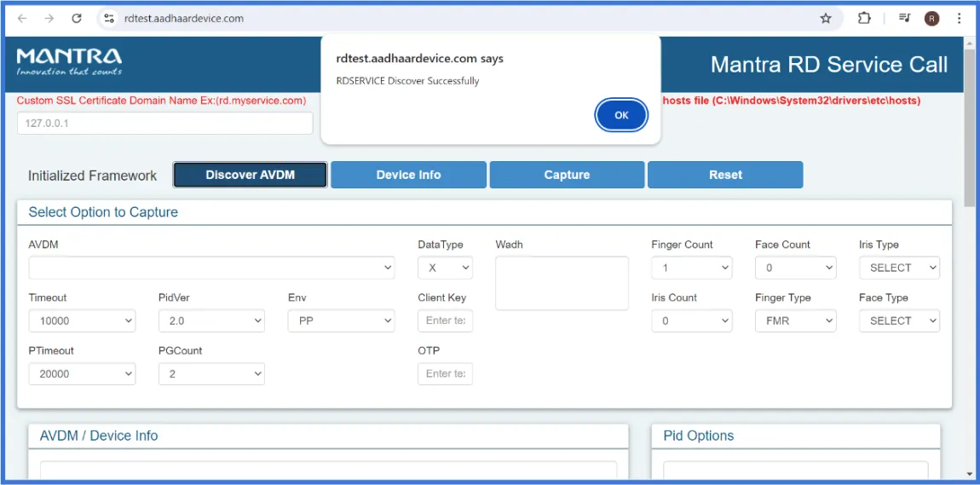
Task: Click the Mantra logo
Action: [x=69, y=62]
